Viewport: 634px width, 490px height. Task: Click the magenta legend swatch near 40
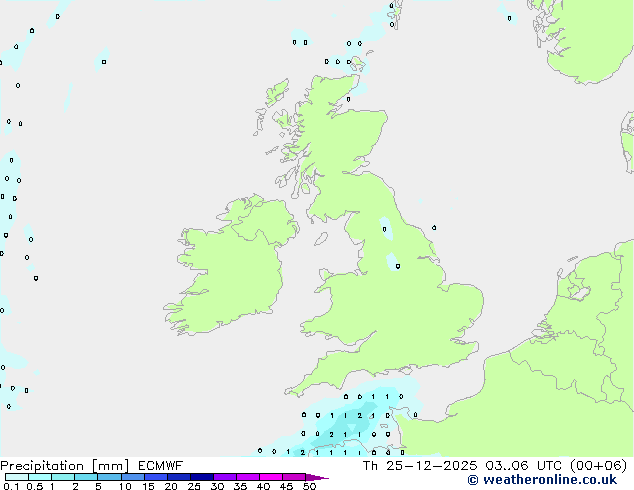pos(270,477)
